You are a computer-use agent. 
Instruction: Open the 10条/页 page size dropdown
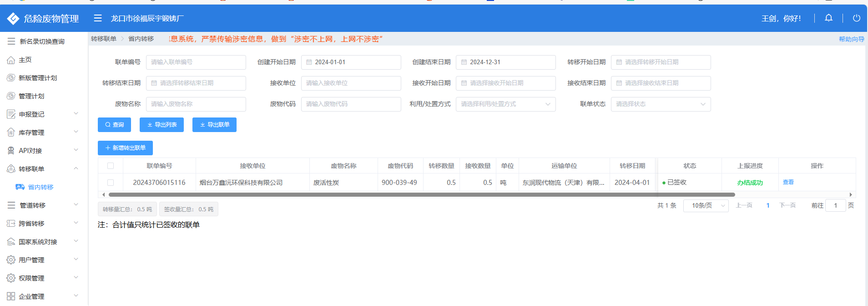[706, 206]
